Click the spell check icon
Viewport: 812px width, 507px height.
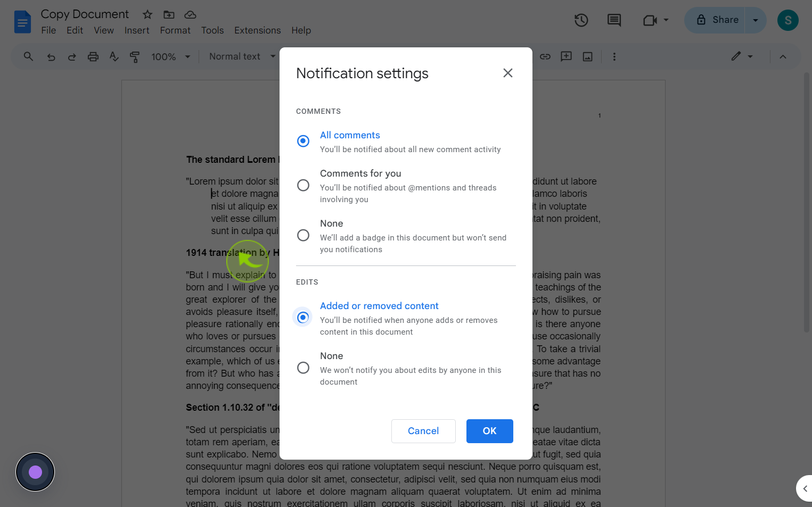tap(114, 57)
